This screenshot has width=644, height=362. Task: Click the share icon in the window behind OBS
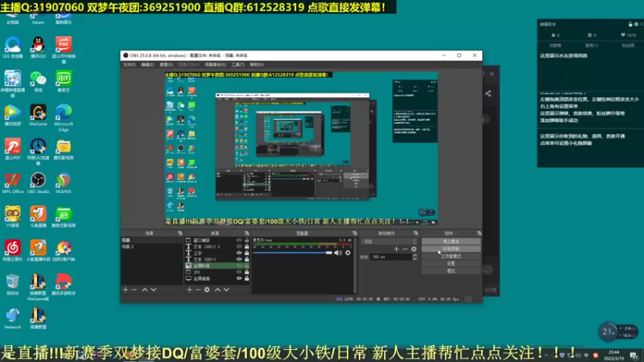pos(488,93)
